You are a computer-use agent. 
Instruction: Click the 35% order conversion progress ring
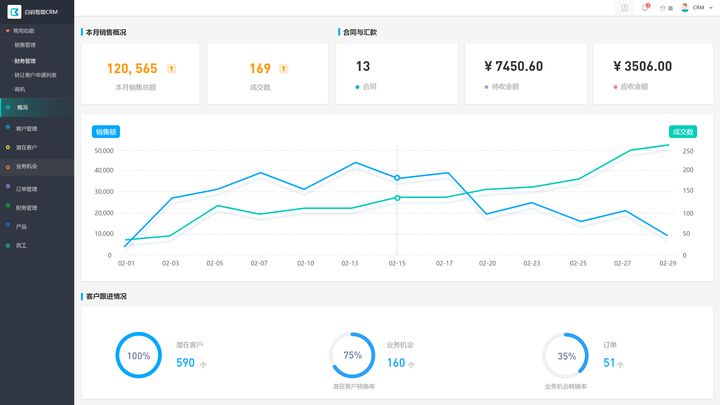(566, 355)
